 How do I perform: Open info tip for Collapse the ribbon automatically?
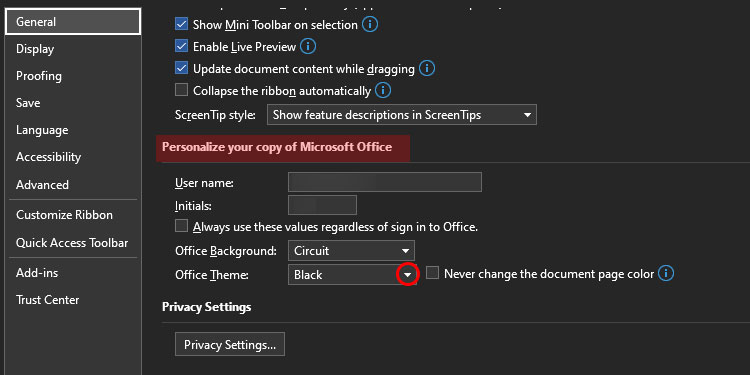(x=383, y=90)
